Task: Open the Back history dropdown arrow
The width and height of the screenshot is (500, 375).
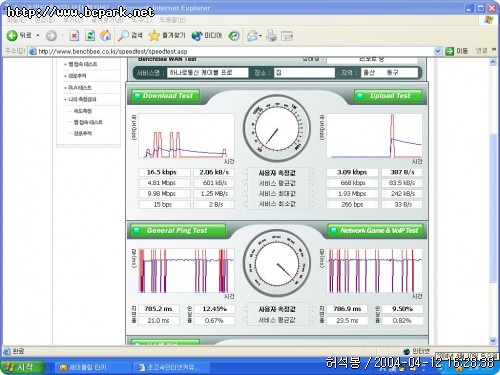Action: (38, 35)
